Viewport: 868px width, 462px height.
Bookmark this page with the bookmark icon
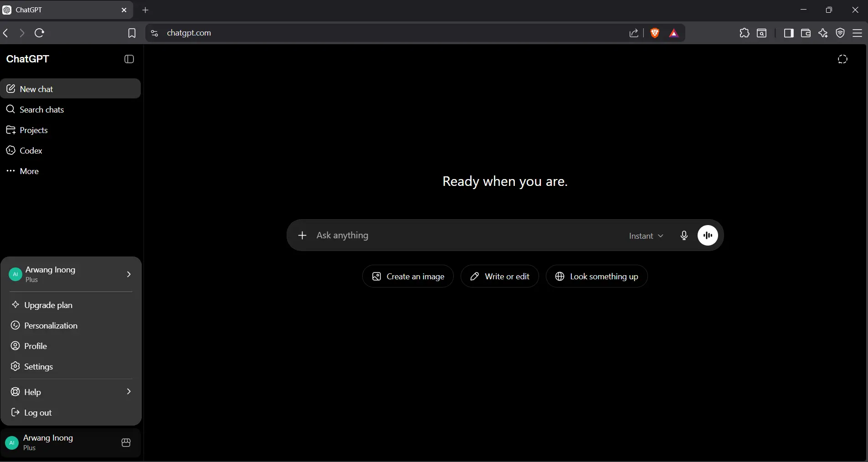132,33
